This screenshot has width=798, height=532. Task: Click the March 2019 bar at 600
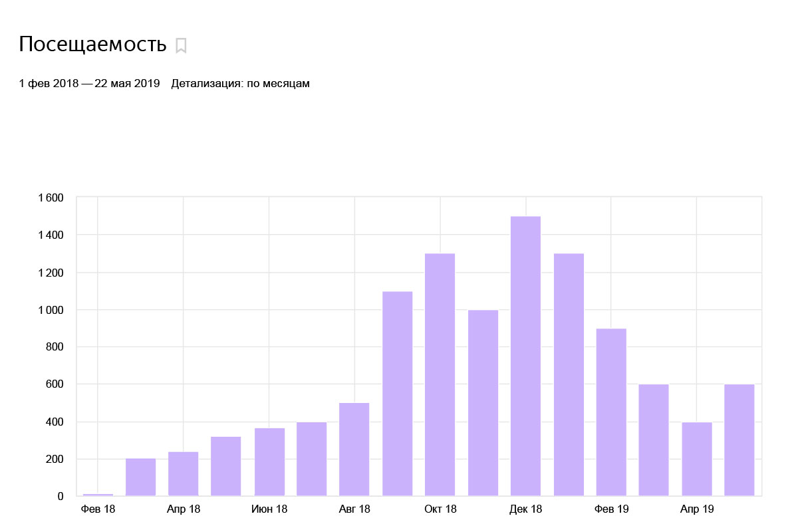tap(654, 440)
